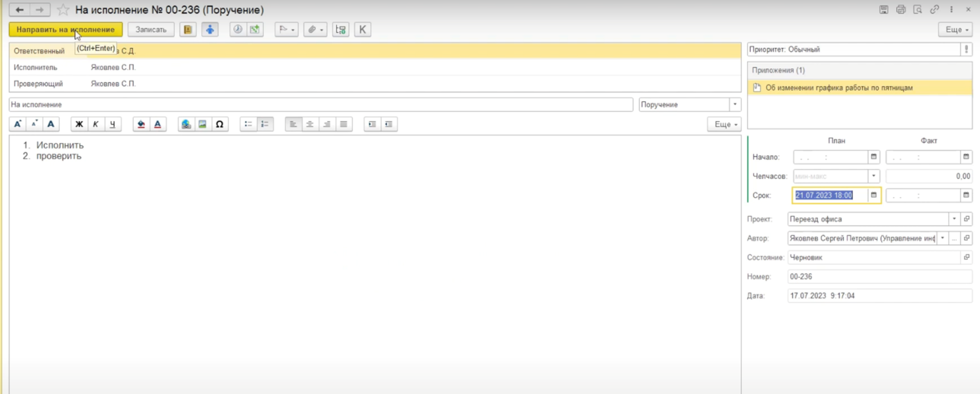
Task: Insert a picture into the text
Action: point(202,124)
